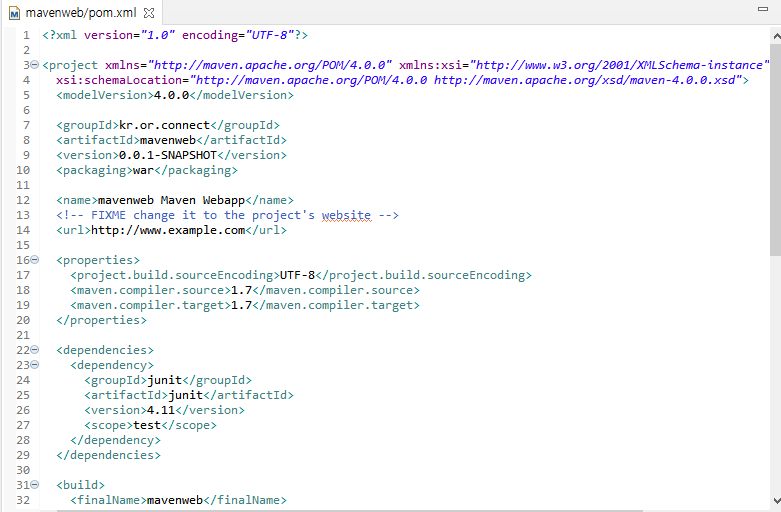Viewport: 781px width, 512px height.
Task: Click the xmlns:xsi attribute name
Action: click(430, 65)
